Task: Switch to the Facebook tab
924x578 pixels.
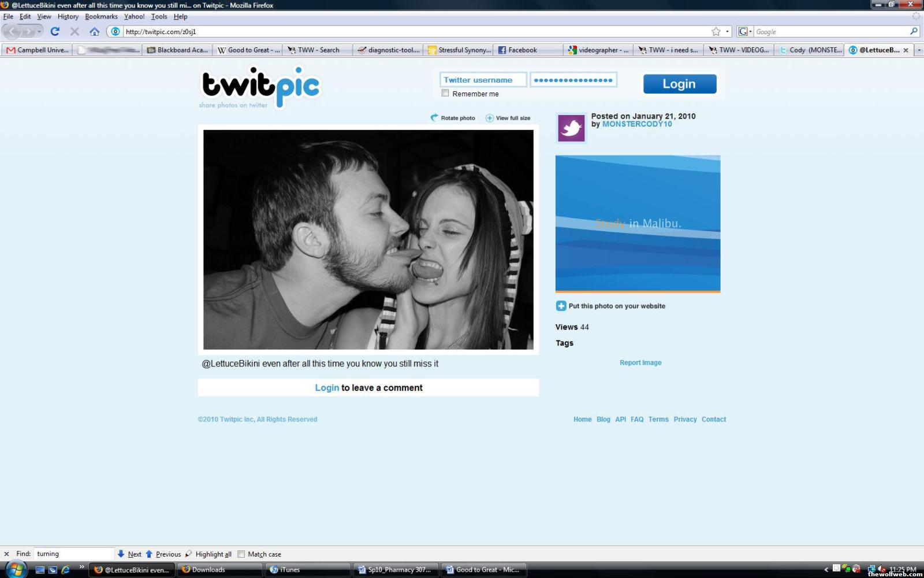Action: [523, 50]
